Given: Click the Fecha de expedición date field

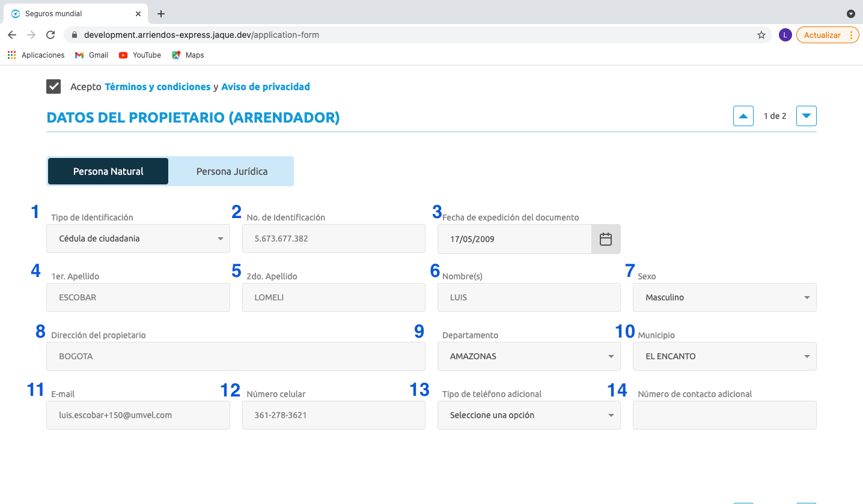Looking at the screenshot, I should point(514,239).
